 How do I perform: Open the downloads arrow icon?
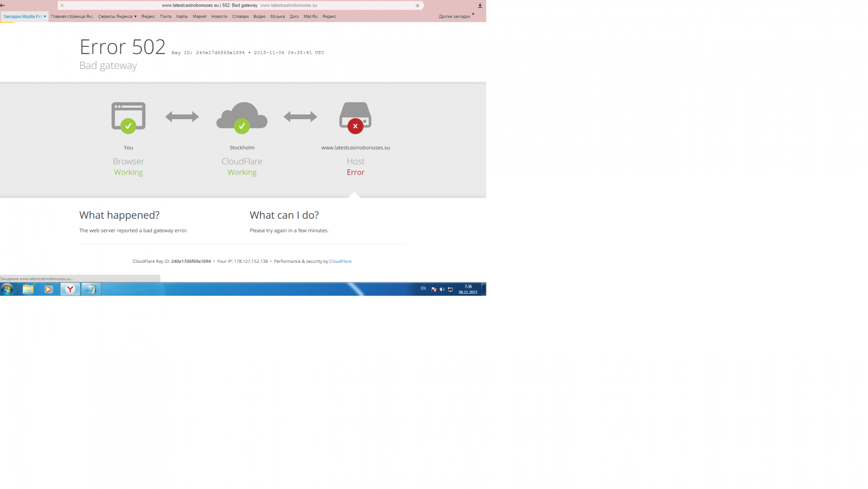coord(480,5)
